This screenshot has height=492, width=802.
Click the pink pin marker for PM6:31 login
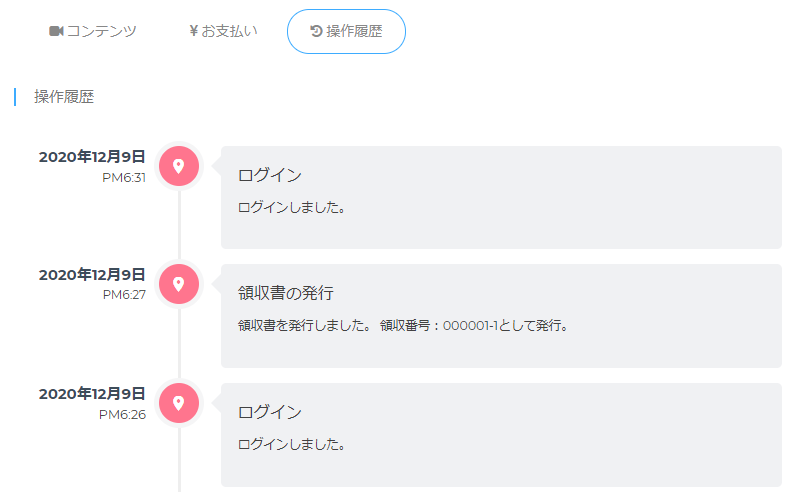coord(179,166)
